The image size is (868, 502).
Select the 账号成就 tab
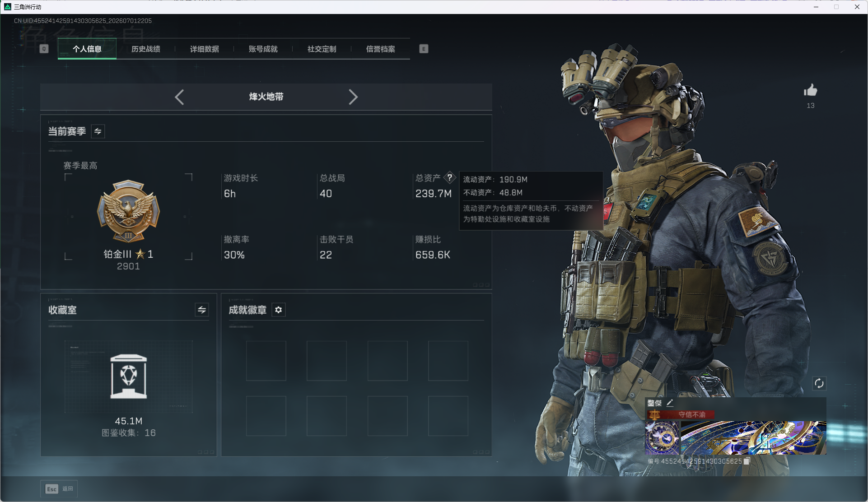(263, 49)
